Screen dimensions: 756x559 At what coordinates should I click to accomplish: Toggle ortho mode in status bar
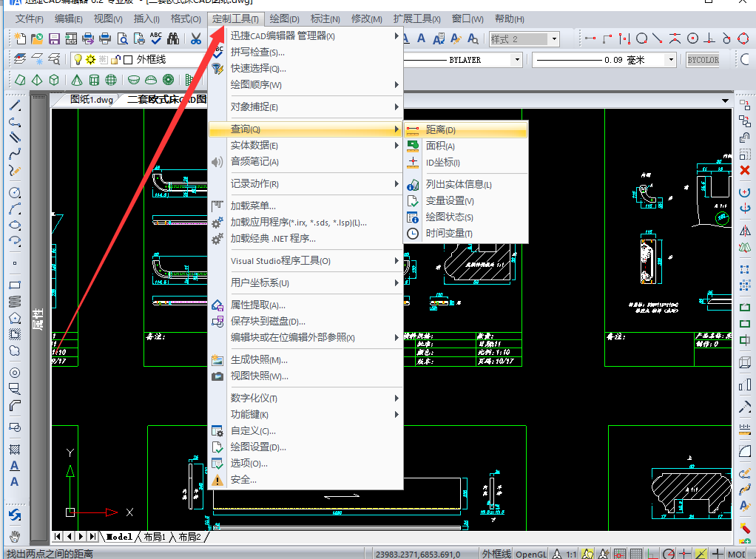(x=653, y=554)
